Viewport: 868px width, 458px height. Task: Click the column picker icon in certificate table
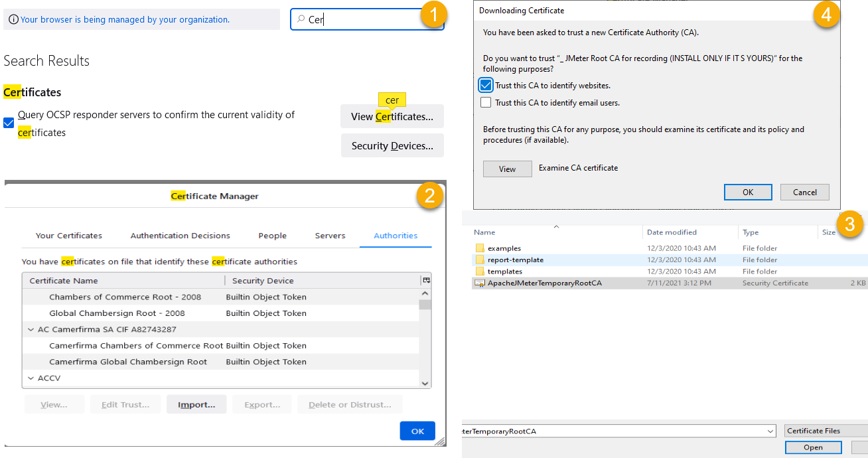(x=426, y=280)
